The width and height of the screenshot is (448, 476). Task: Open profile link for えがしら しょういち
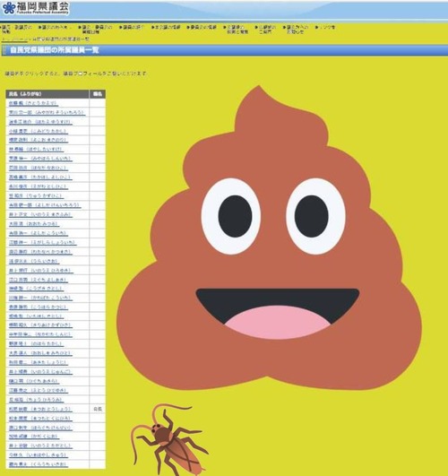tap(42, 242)
